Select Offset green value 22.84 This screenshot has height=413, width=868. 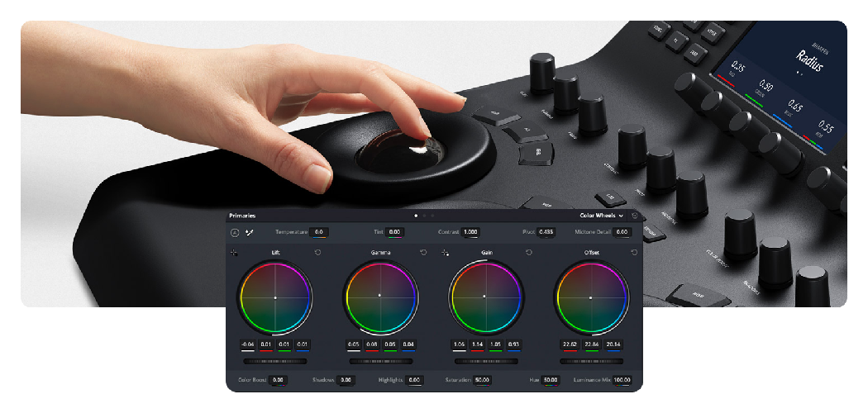pyautogui.click(x=591, y=345)
